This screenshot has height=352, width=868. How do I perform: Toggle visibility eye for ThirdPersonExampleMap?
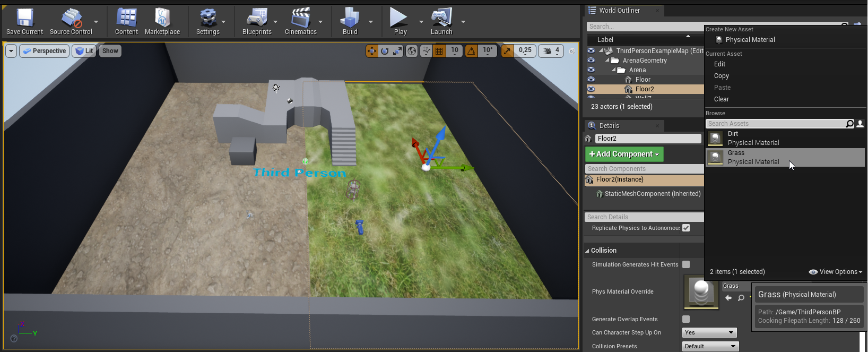pos(591,51)
